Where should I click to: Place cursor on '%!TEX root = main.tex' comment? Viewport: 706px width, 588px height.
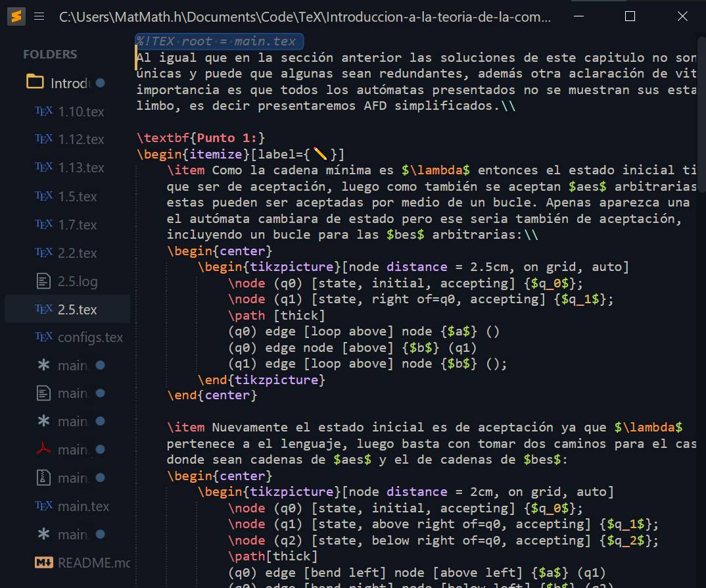tap(216, 41)
